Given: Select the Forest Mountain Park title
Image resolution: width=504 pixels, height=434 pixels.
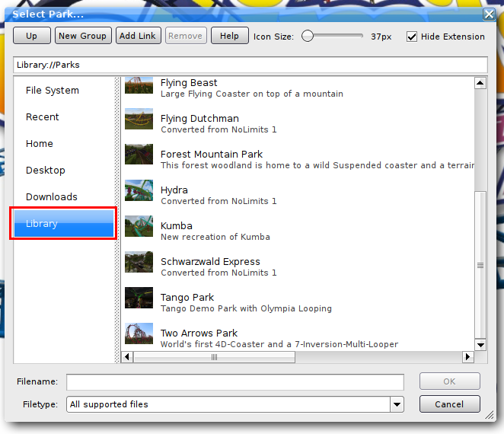Looking at the screenshot, I should tap(212, 155).
